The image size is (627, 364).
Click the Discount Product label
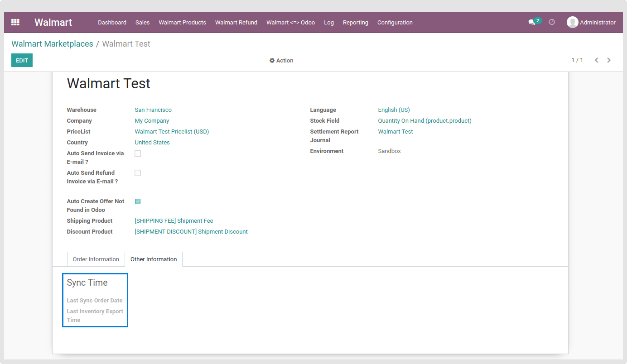coord(90,232)
